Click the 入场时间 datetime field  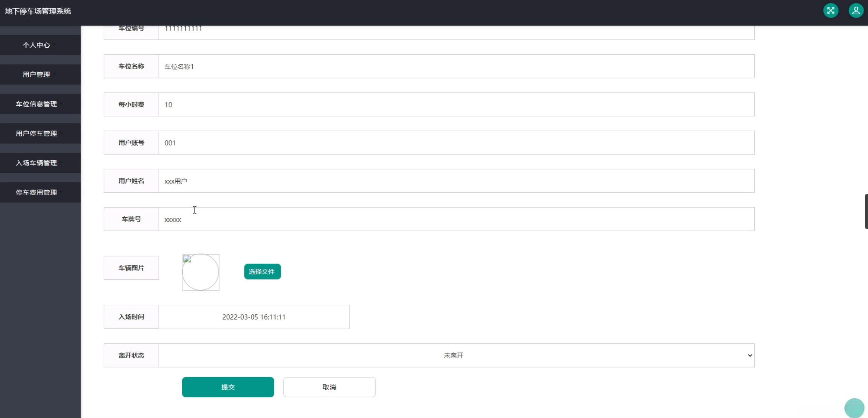pos(254,317)
